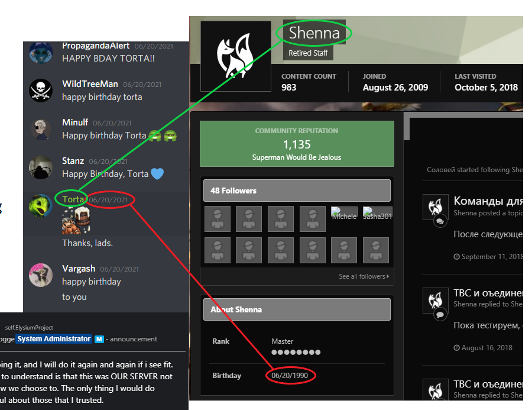The image size is (532, 410).
Task: Open follower Sasha301's thumbnail
Action: coord(377,214)
